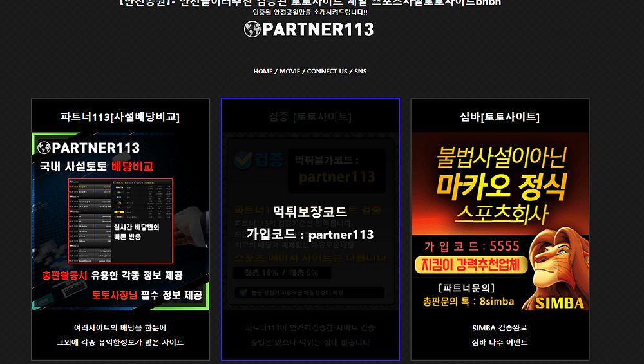Viewport: 644px width, 364px height.
Task: Click the 인증된 안전공원만을 소개시켜드립니다 subtitle
Action: pyautogui.click(x=310, y=12)
